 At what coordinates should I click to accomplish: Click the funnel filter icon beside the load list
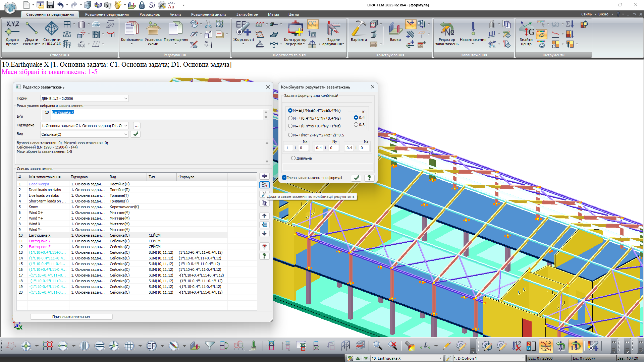pyautogui.click(x=264, y=247)
